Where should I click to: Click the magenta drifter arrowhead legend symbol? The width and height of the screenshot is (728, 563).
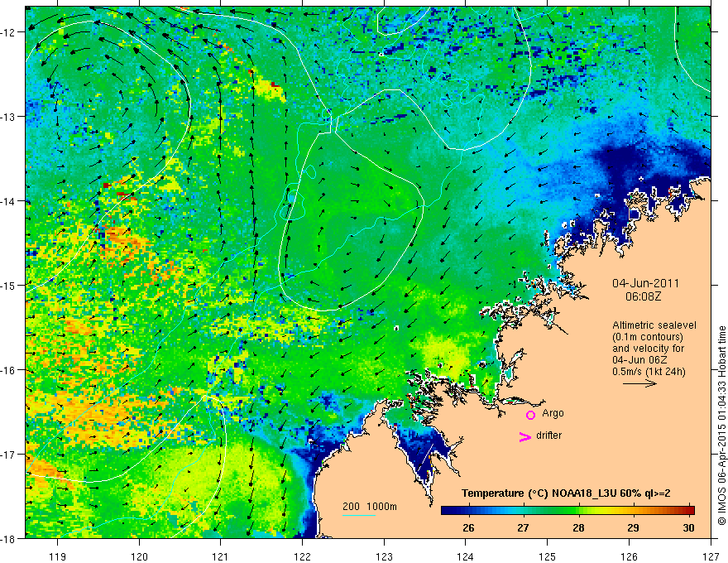pyautogui.click(x=525, y=436)
